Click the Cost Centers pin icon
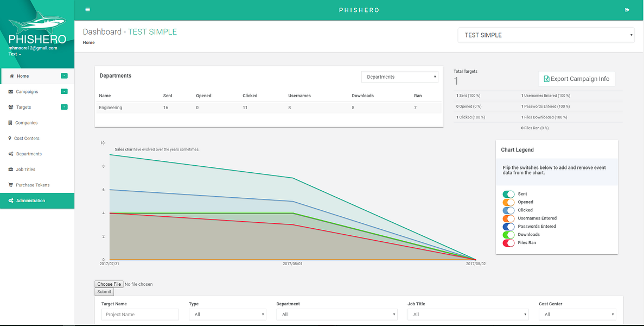Viewport: 644px width, 326px height. [x=10, y=138]
